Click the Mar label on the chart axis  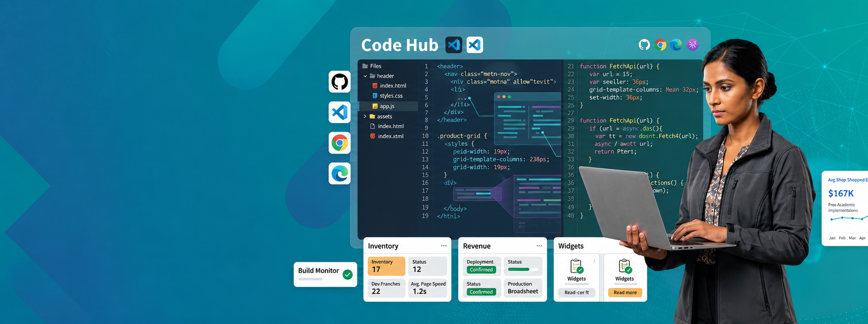point(852,238)
